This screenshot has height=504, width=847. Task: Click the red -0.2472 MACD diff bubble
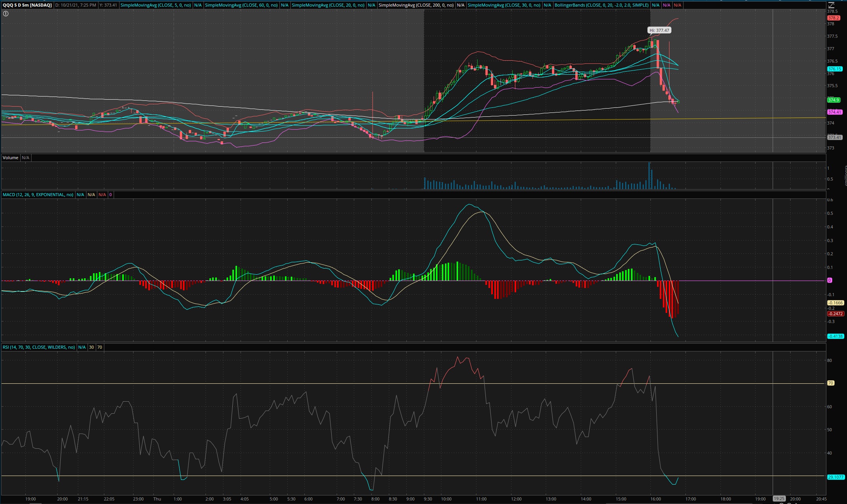point(835,314)
